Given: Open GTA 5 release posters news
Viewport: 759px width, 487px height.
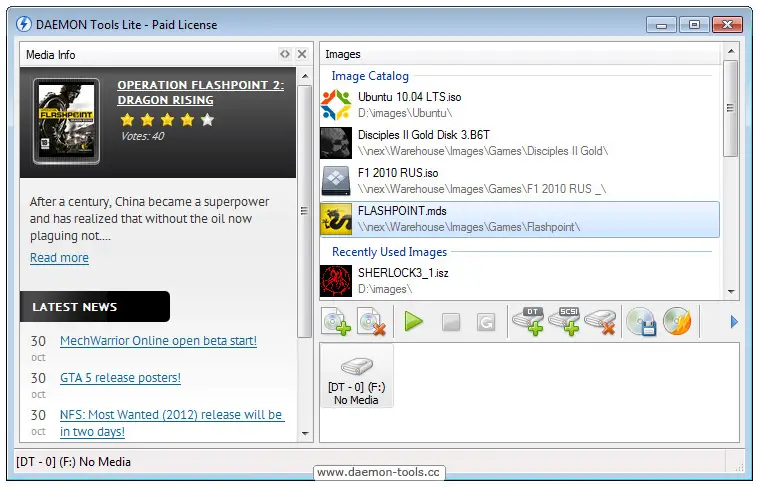Looking at the screenshot, I should coord(120,378).
